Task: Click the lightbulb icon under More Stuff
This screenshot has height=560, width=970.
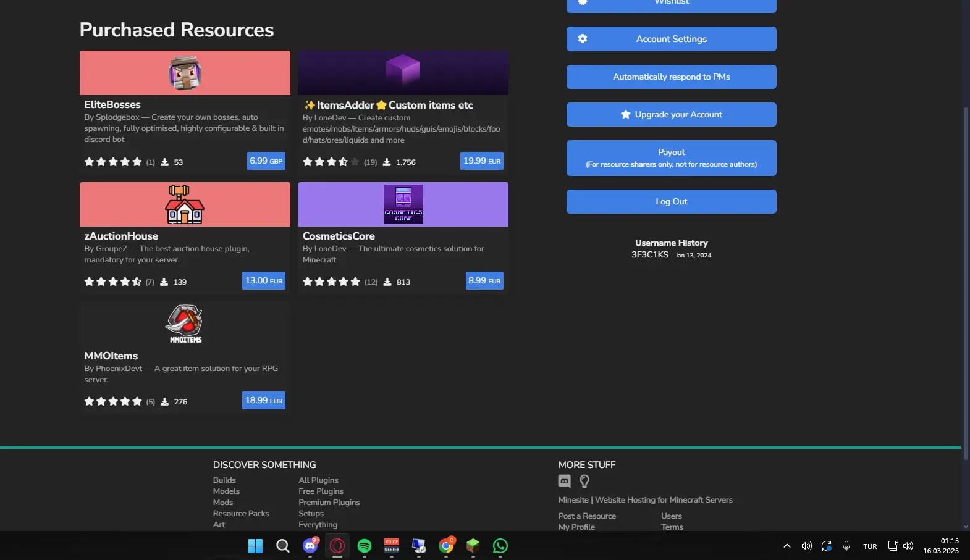Action: 584,481
